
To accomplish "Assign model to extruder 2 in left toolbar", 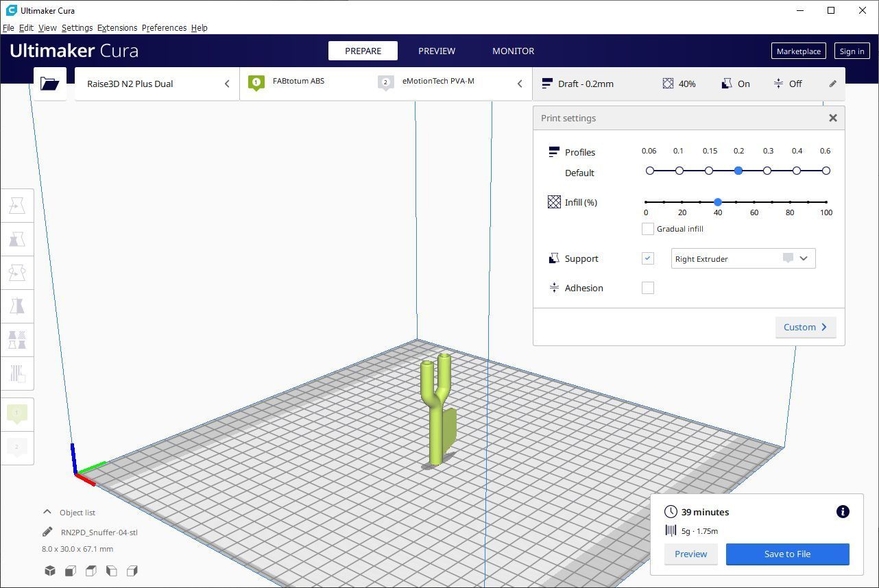I will (17, 448).
